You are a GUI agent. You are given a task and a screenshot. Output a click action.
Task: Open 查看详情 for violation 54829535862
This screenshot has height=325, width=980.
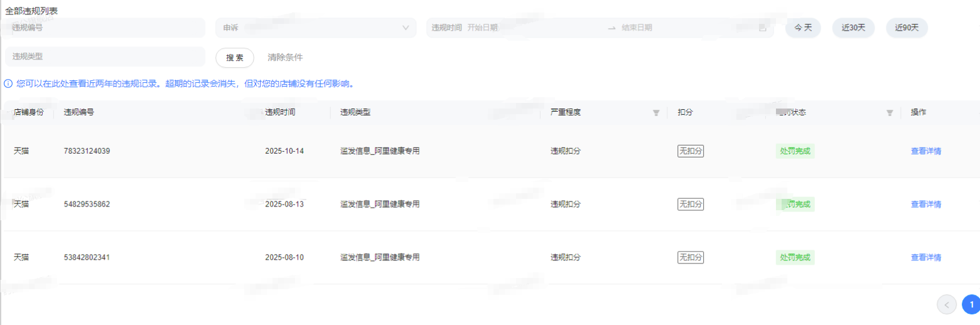tap(925, 204)
